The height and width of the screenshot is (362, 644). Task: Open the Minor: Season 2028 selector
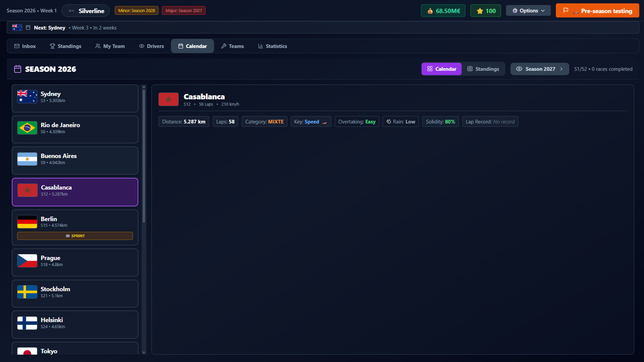pyautogui.click(x=136, y=10)
